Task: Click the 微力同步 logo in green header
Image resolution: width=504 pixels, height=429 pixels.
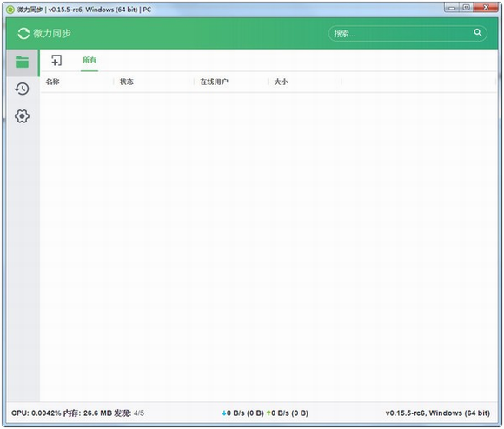Action: tap(44, 33)
